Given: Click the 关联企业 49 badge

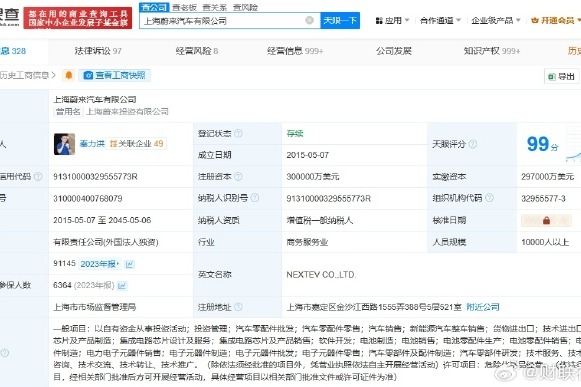Looking at the screenshot, I should [x=137, y=143].
